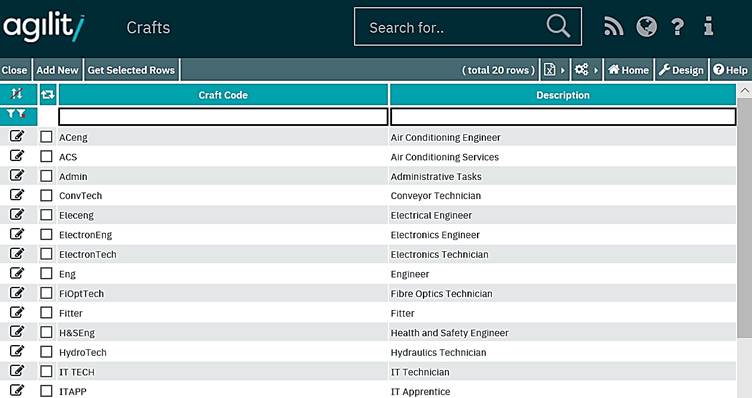
Task: Sort by Craft Code column header
Action: 223,95
